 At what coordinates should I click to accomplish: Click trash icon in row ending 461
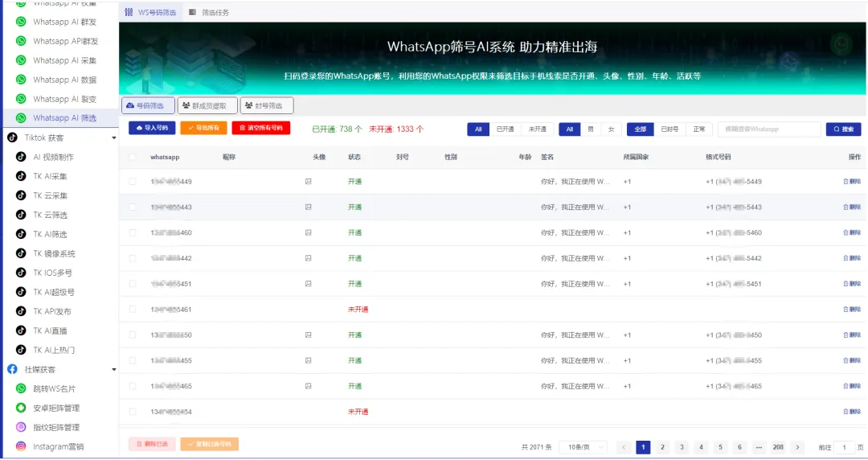[845, 310]
